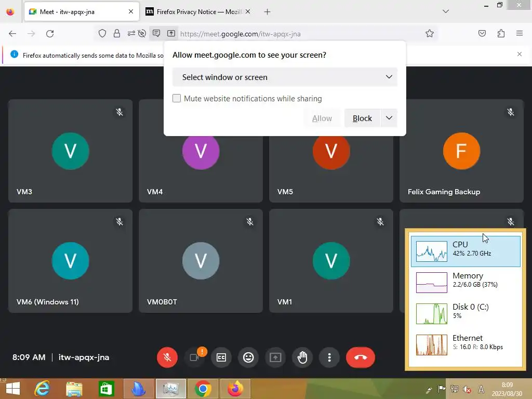Check Mute website notifications while sharing

pyautogui.click(x=177, y=98)
